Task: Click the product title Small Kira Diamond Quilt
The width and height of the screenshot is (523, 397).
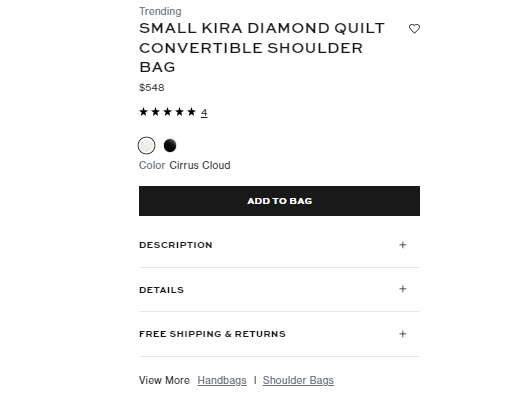Action: (x=262, y=47)
